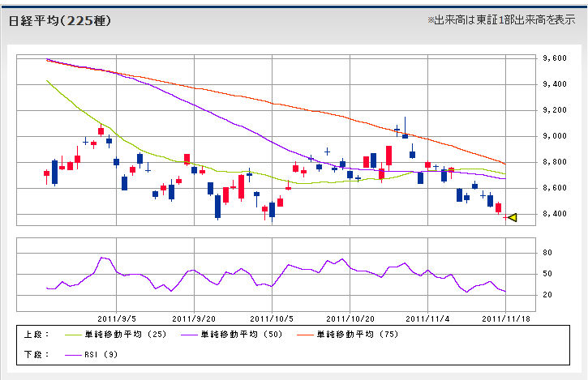This screenshot has height=380, width=588.
Task: Click the 2011/9/5 date label
Action: (117, 319)
